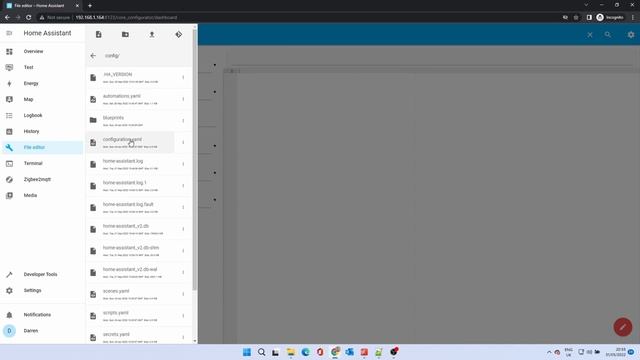The height and width of the screenshot is (360, 640).
Task: Click the new folder icon
Action: tap(125, 35)
